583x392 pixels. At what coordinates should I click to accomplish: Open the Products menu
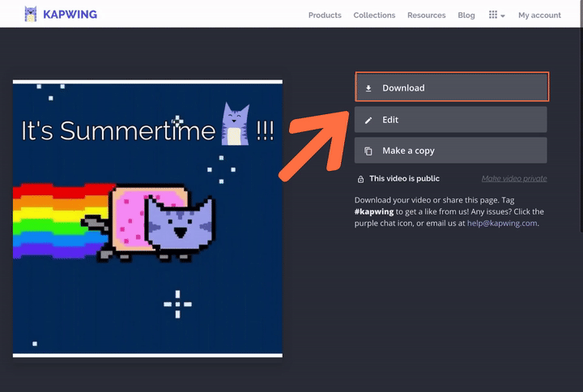(325, 15)
